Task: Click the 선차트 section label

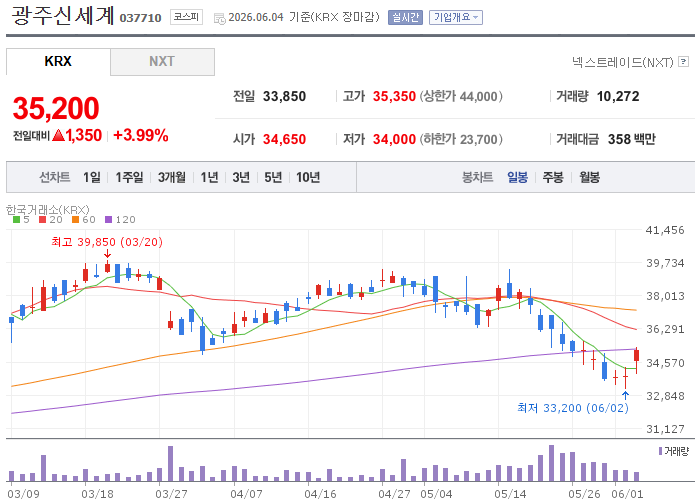Action: [x=55, y=177]
